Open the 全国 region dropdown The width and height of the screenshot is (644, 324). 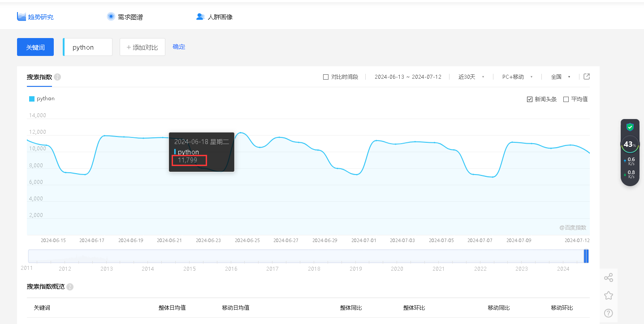(x=560, y=77)
